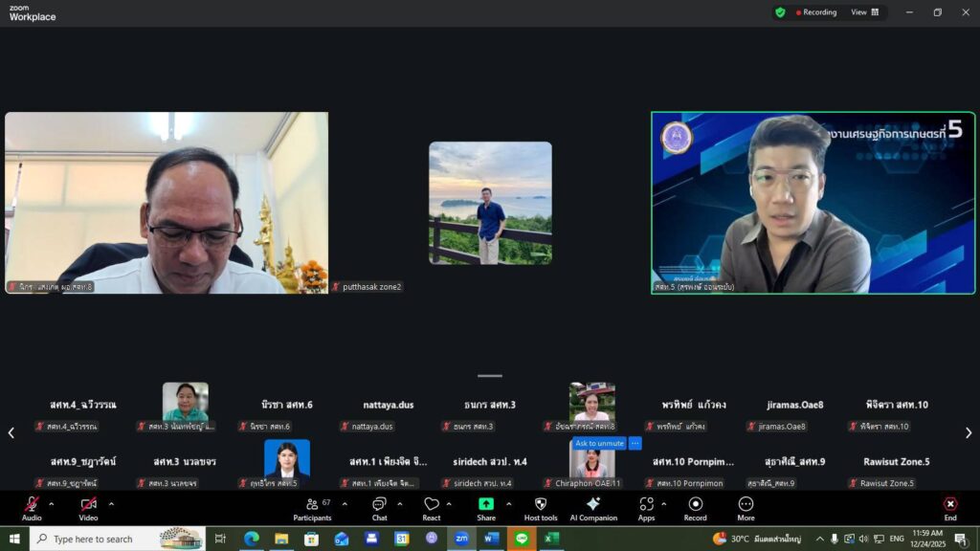Image resolution: width=980 pixels, height=551 pixels.
Task: Open Excel from the Windows taskbar
Action: (550, 539)
